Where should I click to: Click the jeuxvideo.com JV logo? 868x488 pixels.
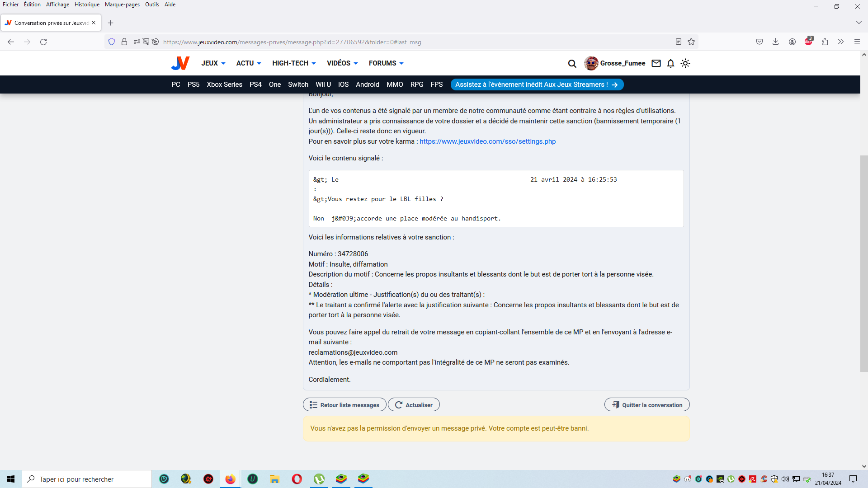click(180, 63)
